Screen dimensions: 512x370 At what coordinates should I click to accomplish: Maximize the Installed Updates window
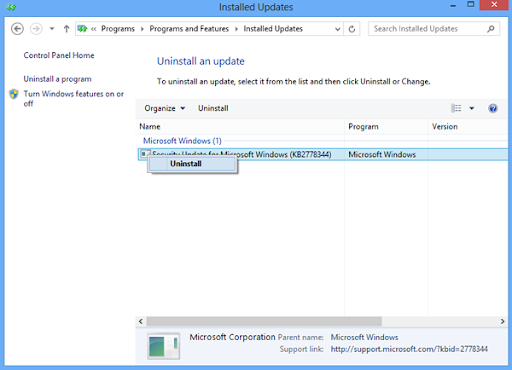click(x=471, y=5)
